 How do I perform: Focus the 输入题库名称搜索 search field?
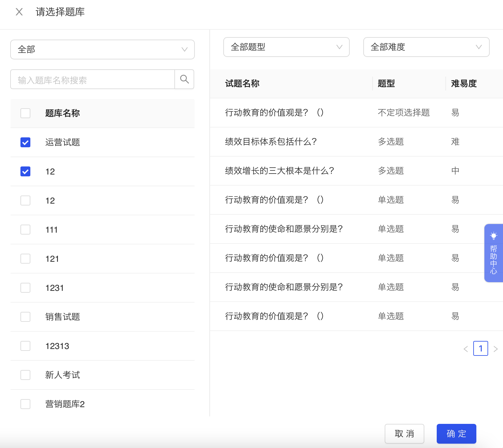coord(93,79)
